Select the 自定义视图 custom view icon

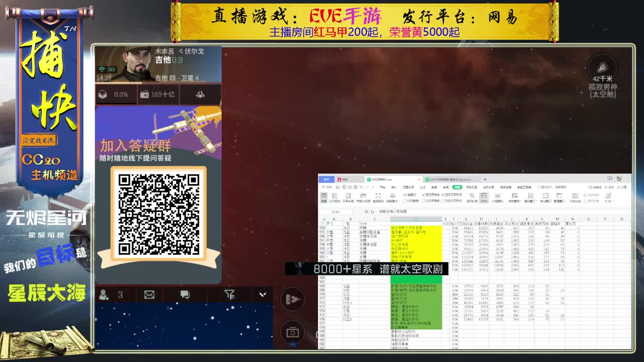click(x=363, y=197)
